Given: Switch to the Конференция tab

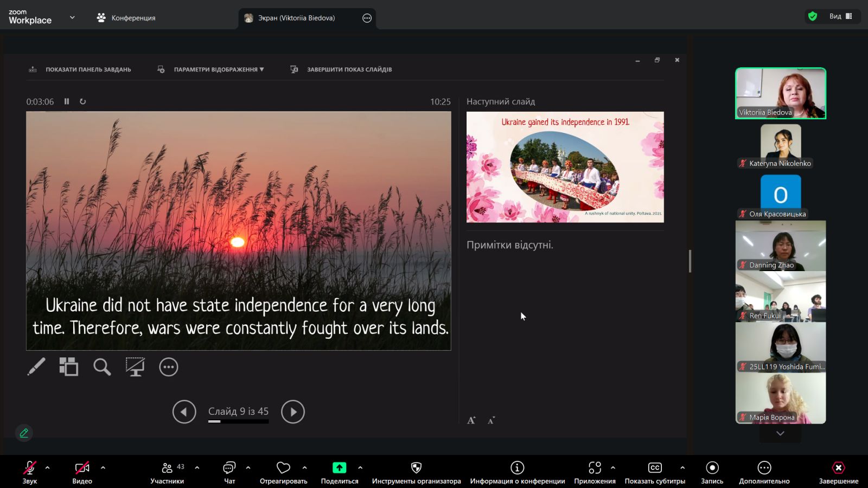Looking at the screenshot, I should click(126, 18).
